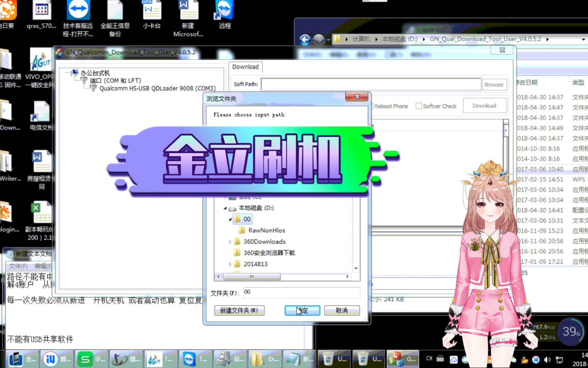Cancel the folder dialog with 取消
This screenshot has height=368, width=588.
[342, 310]
